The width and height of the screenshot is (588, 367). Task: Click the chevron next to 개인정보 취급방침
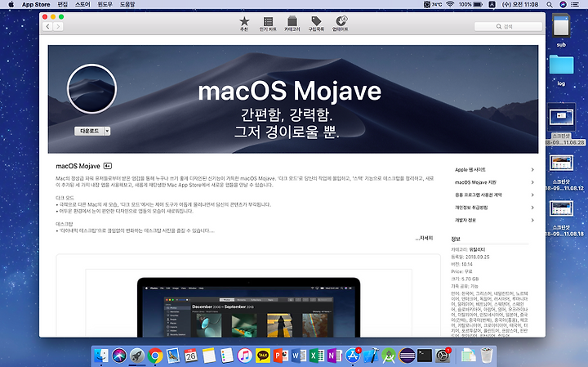pyautogui.click(x=532, y=208)
